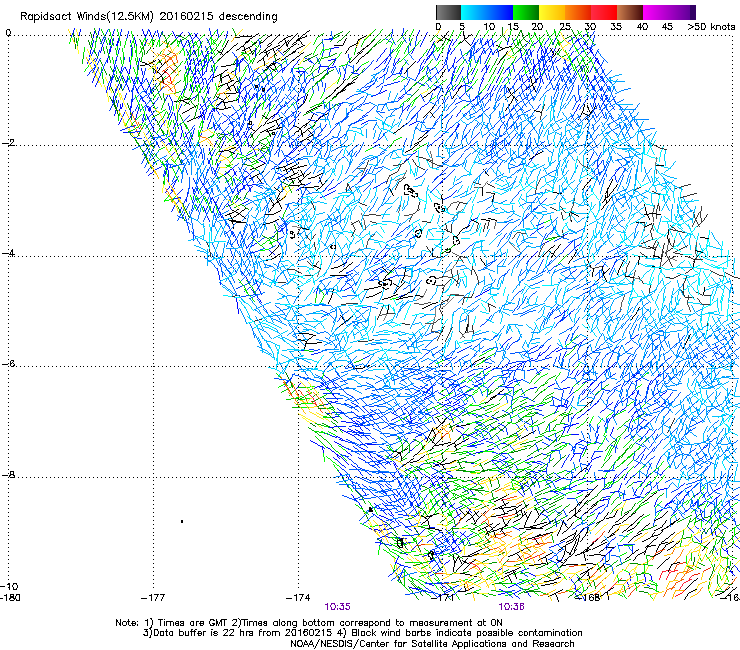
Task: Click the 'Data buffer is 22 hrs' note
Action: [x=362, y=633]
